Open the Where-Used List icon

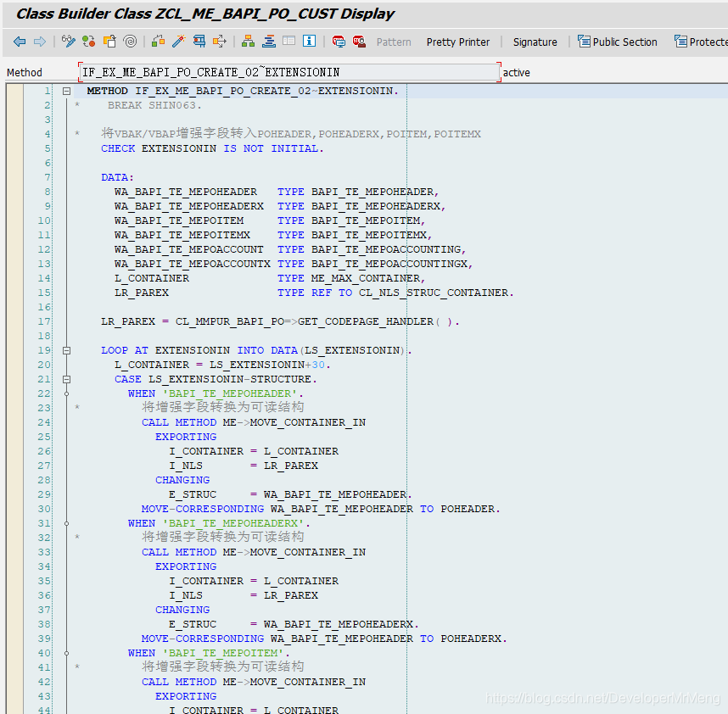point(220,42)
